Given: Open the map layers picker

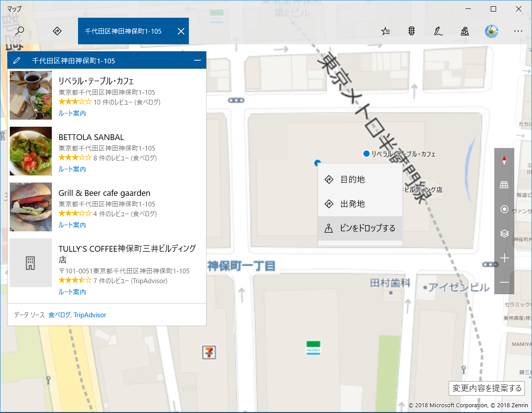Looking at the screenshot, I should pyautogui.click(x=504, y=234).
